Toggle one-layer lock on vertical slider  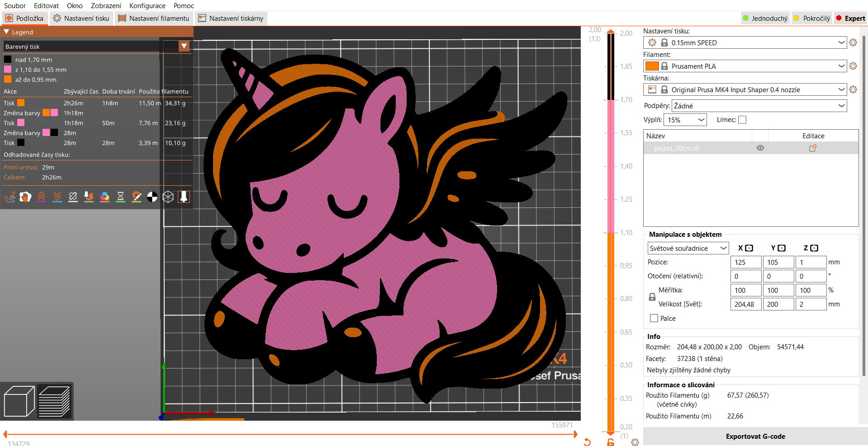pos(611,442)
